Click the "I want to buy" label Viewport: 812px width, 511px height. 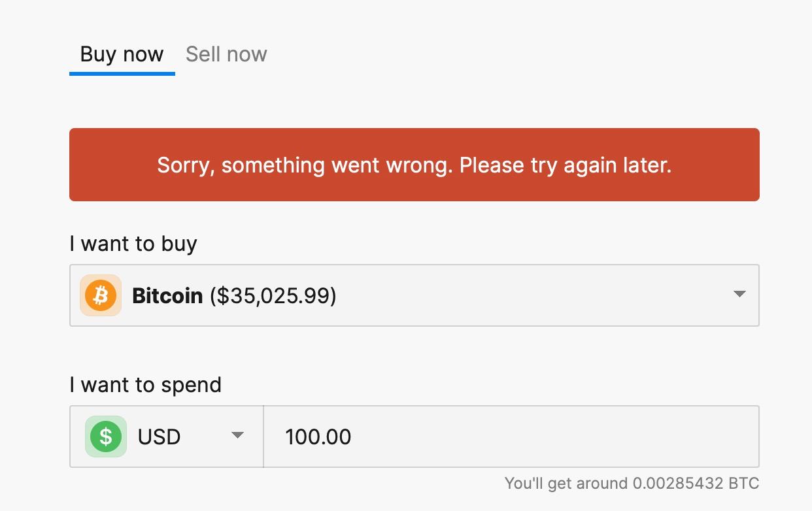pyautogui.click(x=133, y=244)
